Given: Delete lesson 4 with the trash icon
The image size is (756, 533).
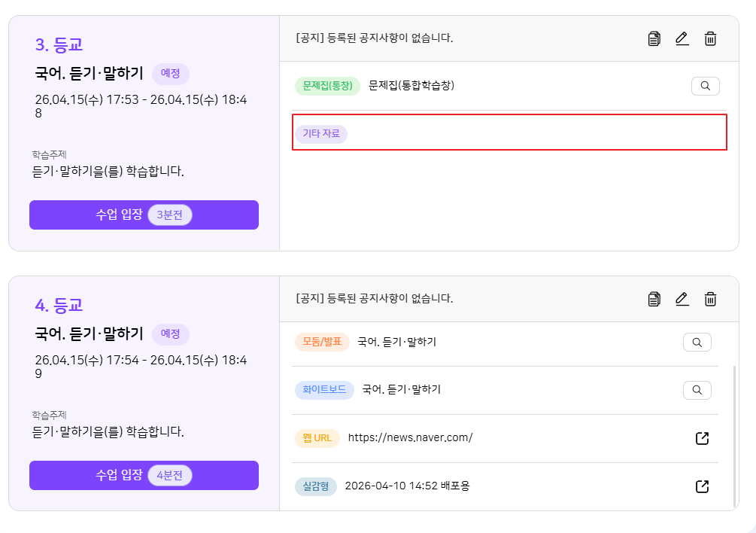Looking at the screenshot, I should click(x=710, y=299).
